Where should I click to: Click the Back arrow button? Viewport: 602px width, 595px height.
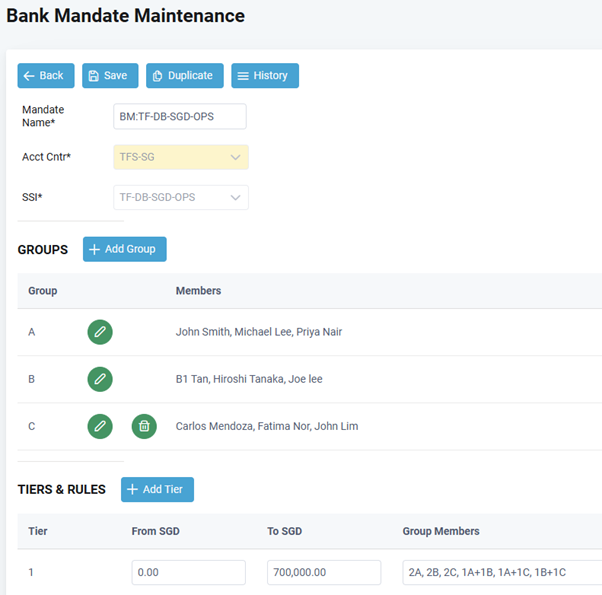click(46, 76)
